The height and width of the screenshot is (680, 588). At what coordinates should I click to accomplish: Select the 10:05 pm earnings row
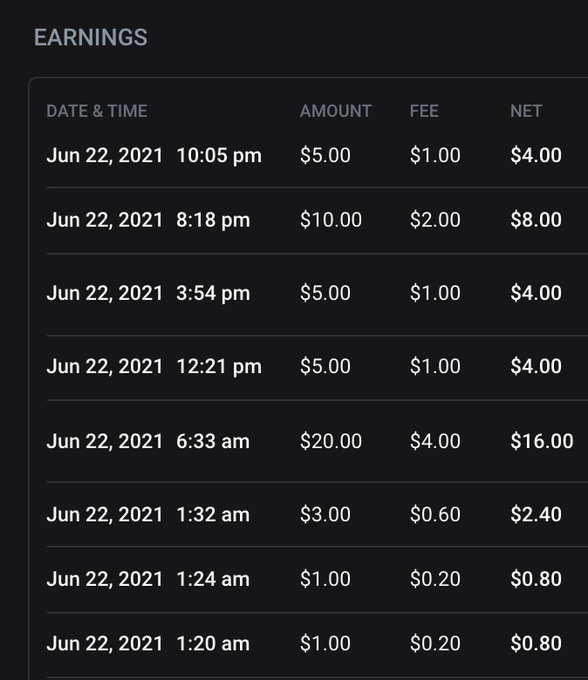coord(317,155)
